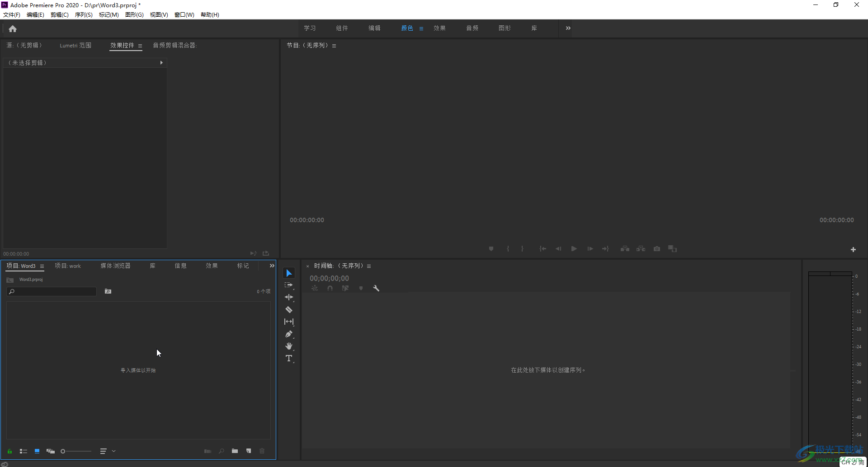Viewport: 868px width, 467px height.
Task: Switch to the Effects workspace
Action: click(439, 28)
